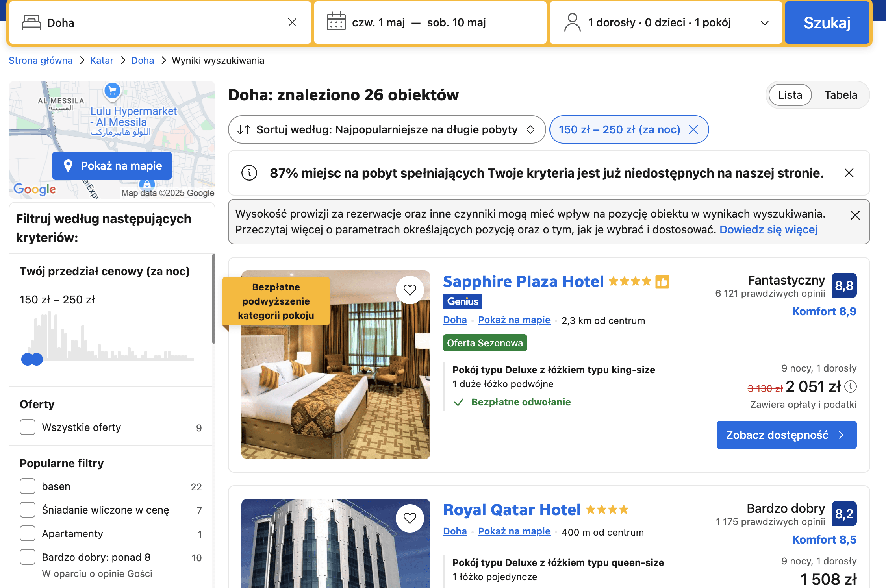Screen dimensions: 886x588
Task: Click the dates field czw. 1 maj
Action: pos(378,22)
